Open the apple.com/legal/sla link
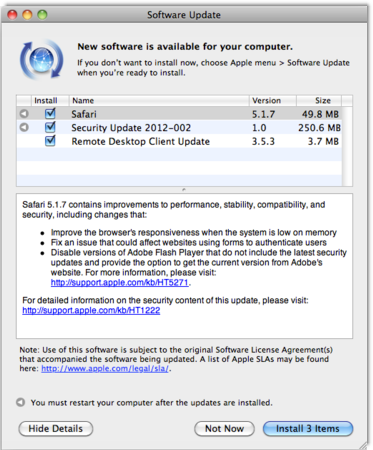Viewport: 373px width, 450px height. (105, 369)
